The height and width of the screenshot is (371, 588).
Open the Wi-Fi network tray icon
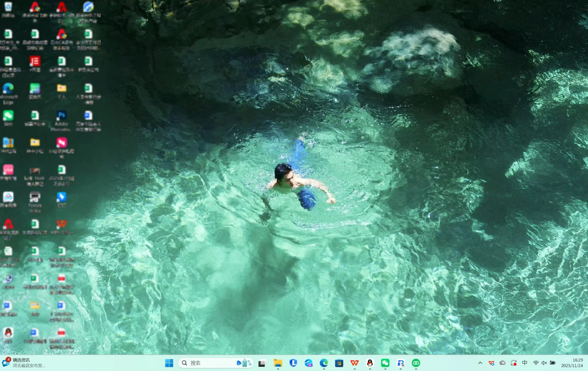536,363
